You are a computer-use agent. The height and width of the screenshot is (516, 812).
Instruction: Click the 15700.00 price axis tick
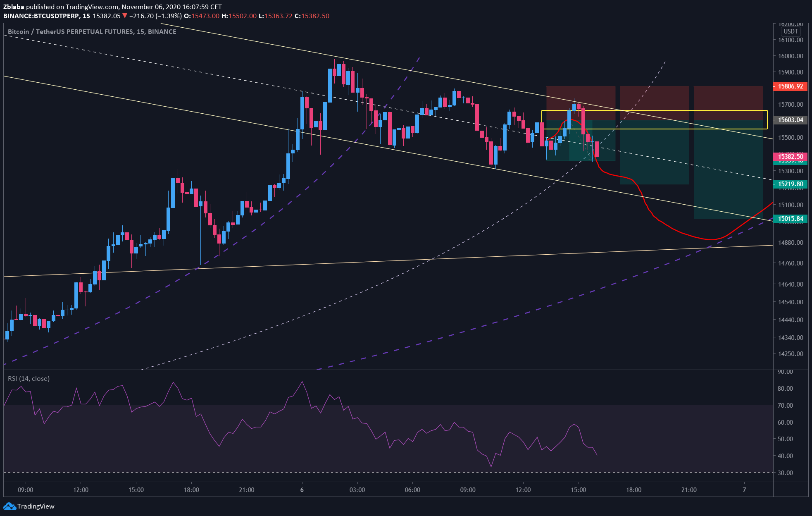791,105
